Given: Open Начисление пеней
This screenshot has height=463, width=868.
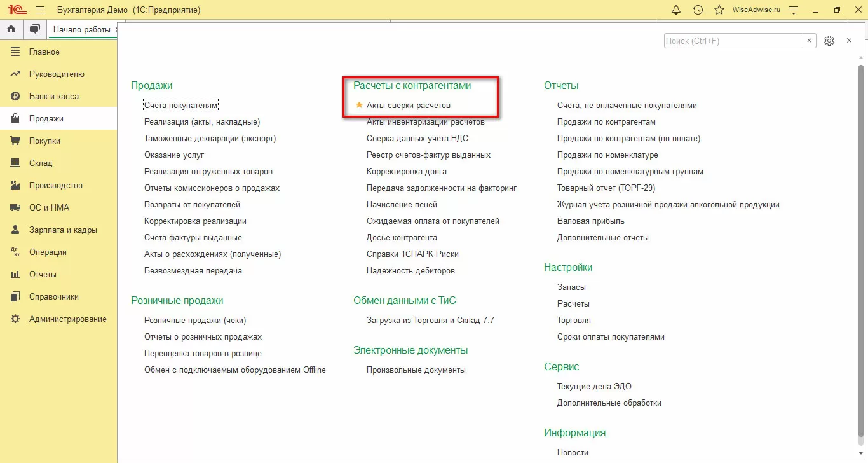Looking at the screenshot, I should [402, 204].
